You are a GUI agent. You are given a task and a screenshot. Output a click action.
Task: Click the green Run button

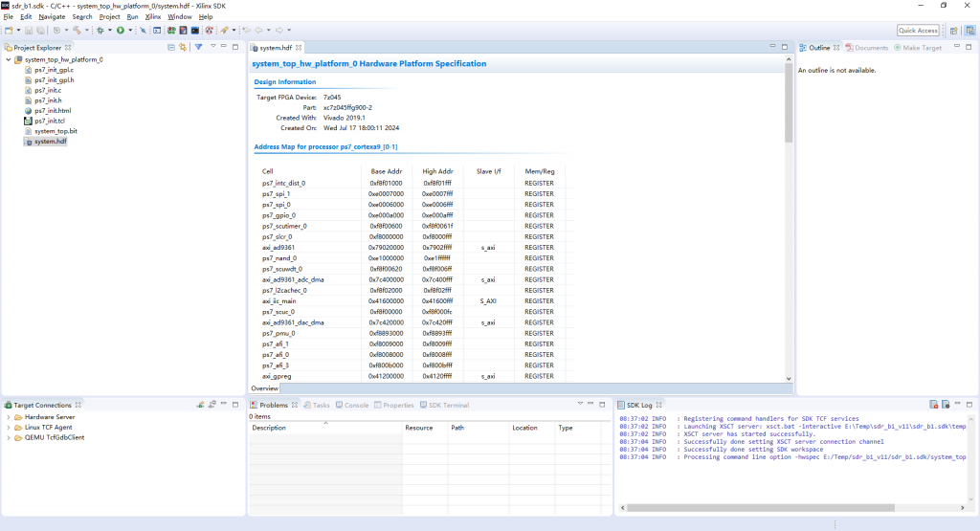[121, 30]
